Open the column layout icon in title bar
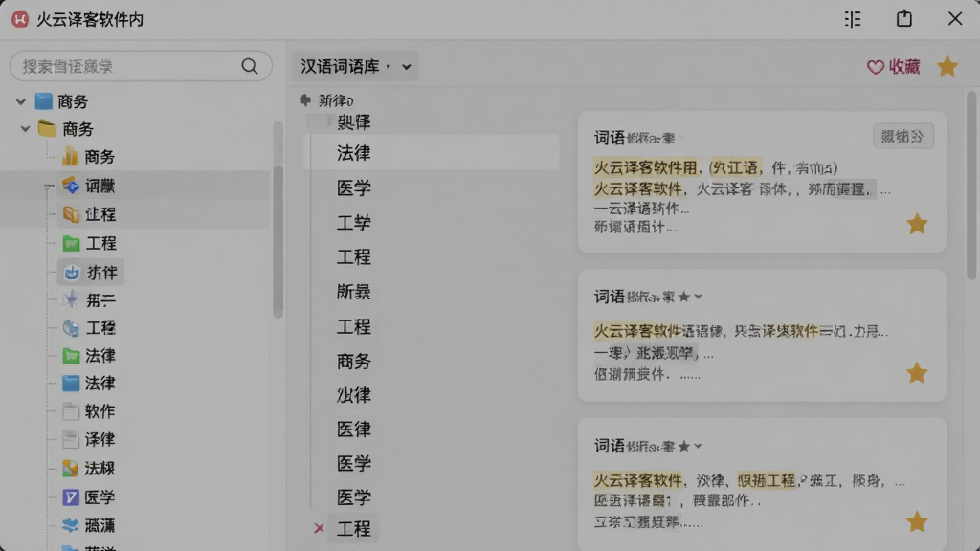This screenshot has height=551, width=980. click(853, 19)
